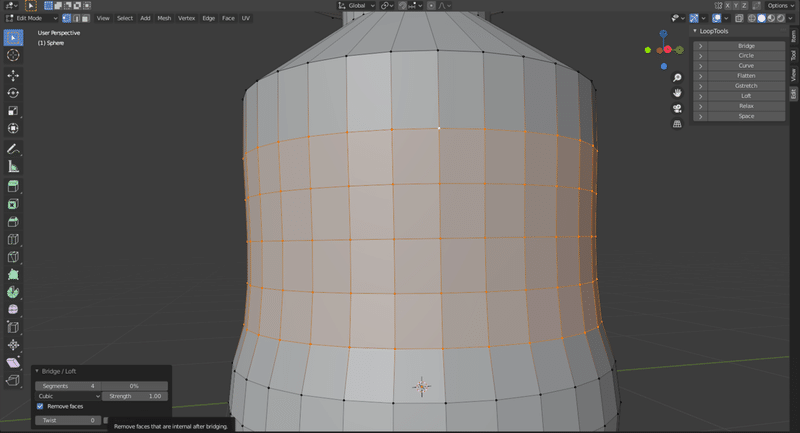Pick the Scale tool
This screenshot has width=800, height=433.
click(x=13, y=111)
